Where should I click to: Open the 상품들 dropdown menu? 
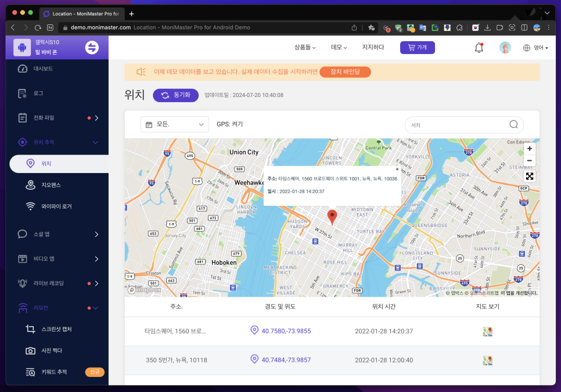pyautogui.click(x=305, y=47)
